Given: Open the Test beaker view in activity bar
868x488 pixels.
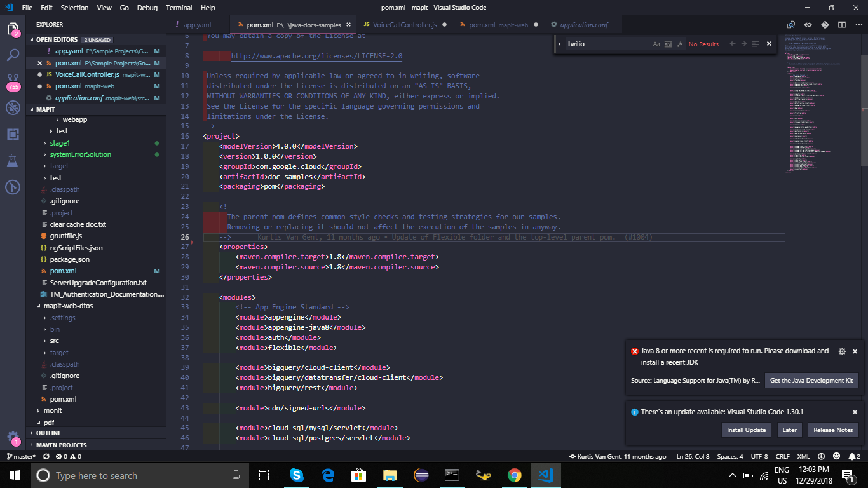Looking at the screenshot, I should [13, 161].
